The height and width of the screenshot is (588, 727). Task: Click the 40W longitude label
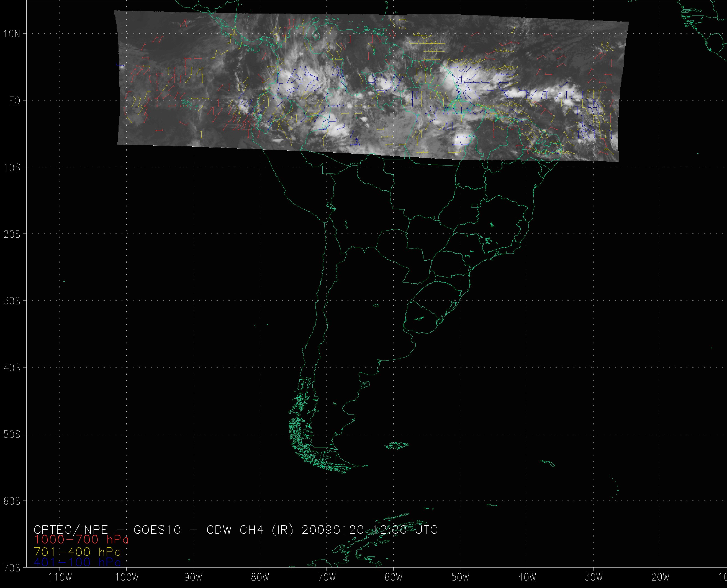point(527,577)
